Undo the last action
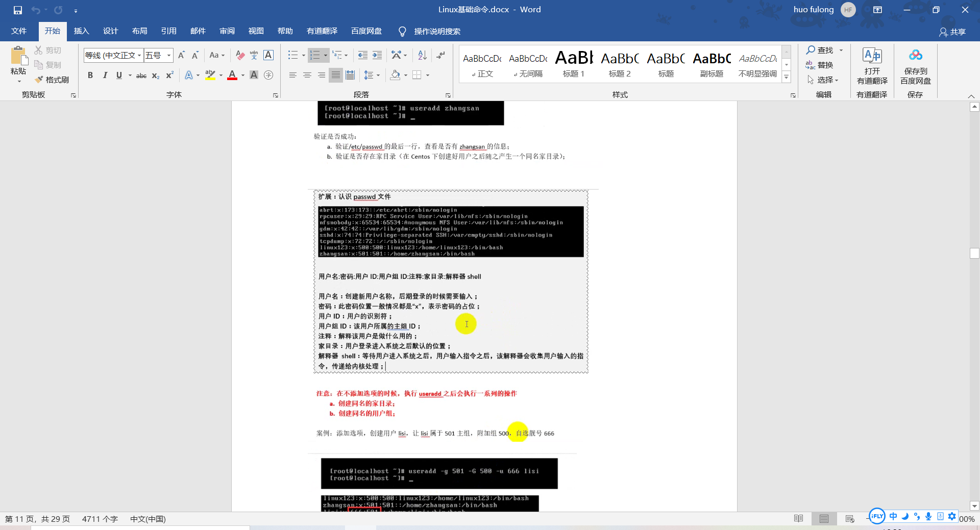The height and width of the screenshot is (530, 980). click(35, 10)
